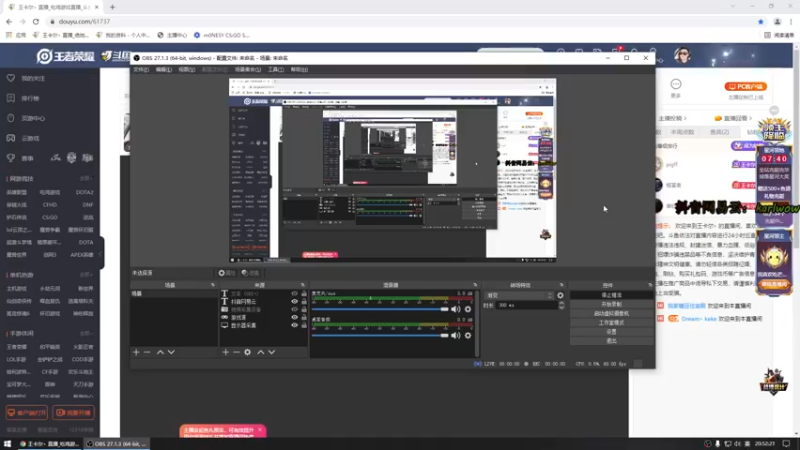The image size is (800, 450).
Task: Open the 编辑(E) menu in OBS
Action: point(164,69)
